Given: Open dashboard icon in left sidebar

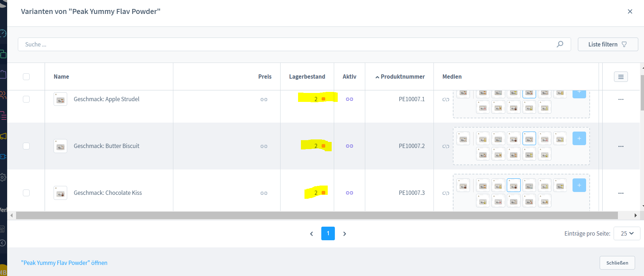Looking at the screenshot, I should click(x=3, y=34).
